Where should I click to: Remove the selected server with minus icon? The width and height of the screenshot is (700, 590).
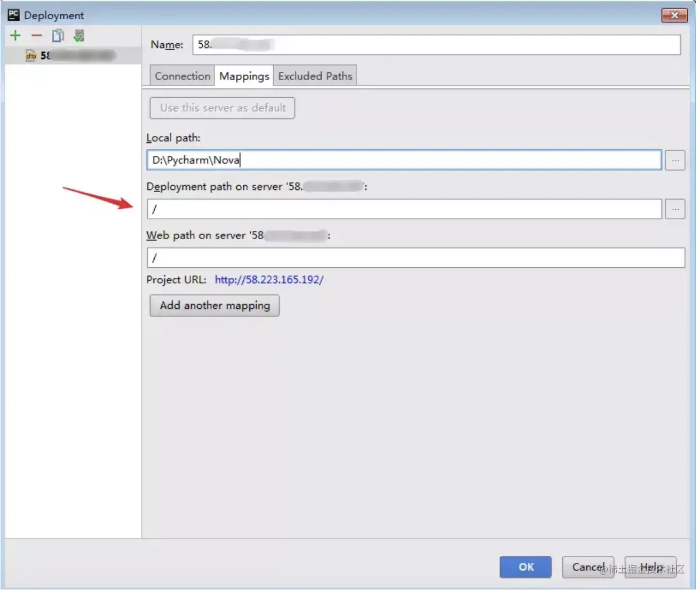point(36,36)
